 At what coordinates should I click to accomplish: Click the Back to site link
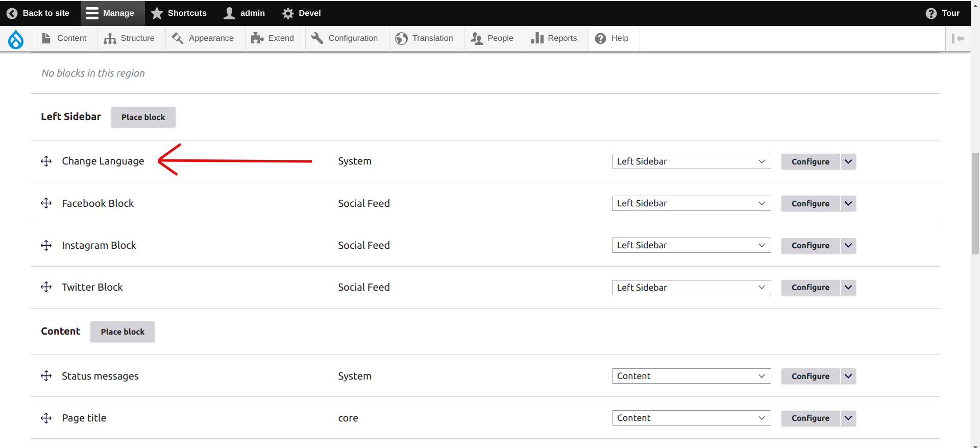(38, 13)
